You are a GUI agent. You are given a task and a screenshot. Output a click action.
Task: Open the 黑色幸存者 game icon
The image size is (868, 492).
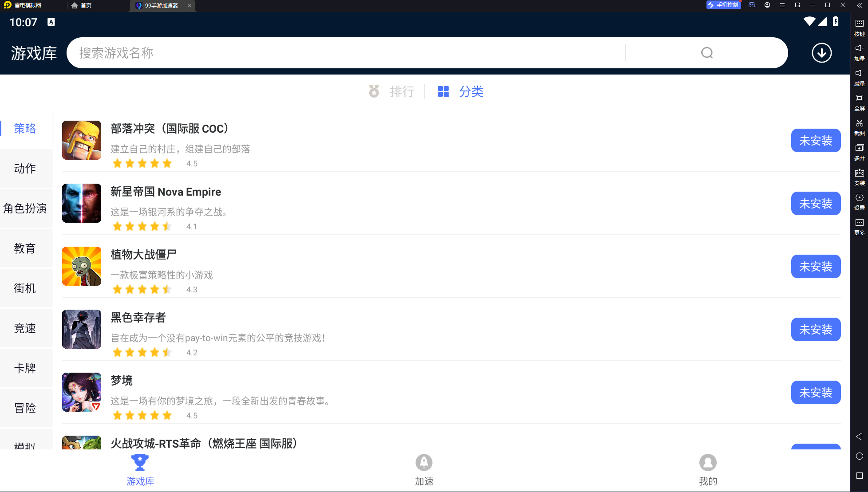[82, 329]
